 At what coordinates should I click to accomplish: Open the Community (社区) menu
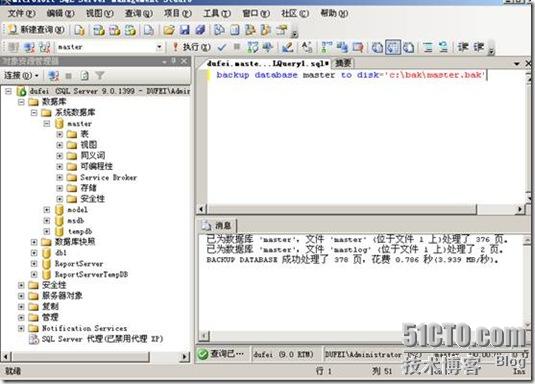point(295,13)
